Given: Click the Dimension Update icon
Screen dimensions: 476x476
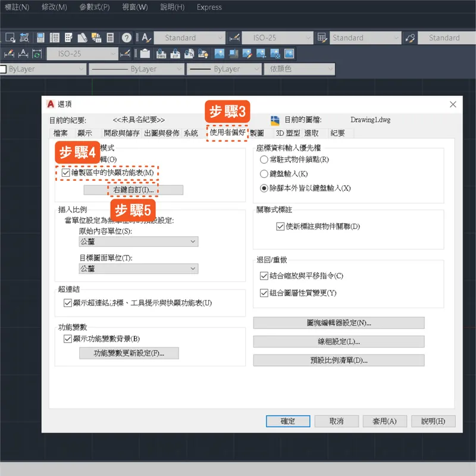Looking at the screenshot, I should (x=37, y=54).
